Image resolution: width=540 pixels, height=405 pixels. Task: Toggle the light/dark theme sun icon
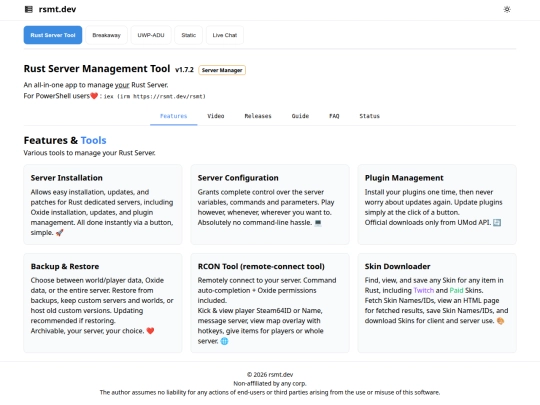point(507,9)
